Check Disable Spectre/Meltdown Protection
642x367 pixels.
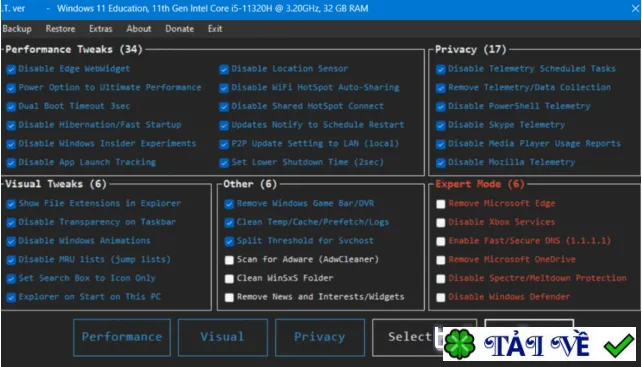441,279
